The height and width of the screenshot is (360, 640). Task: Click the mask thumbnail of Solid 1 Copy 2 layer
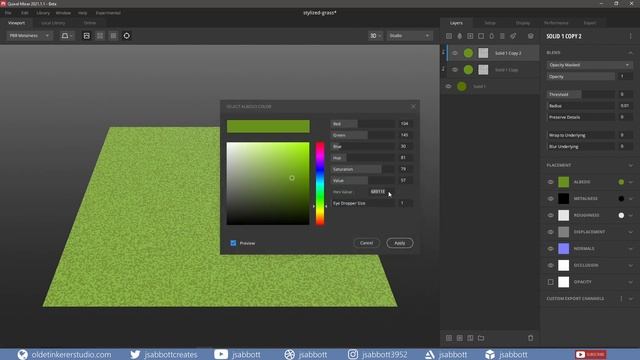click(483, 53)
